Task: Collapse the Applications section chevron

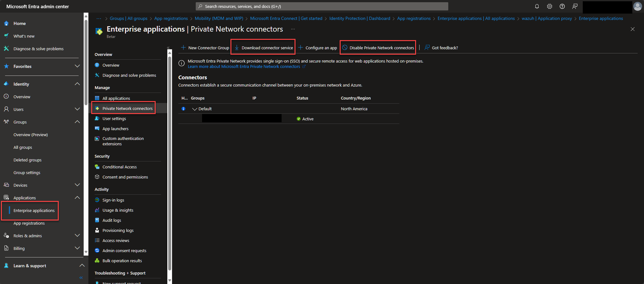Action: coord(77,197)
